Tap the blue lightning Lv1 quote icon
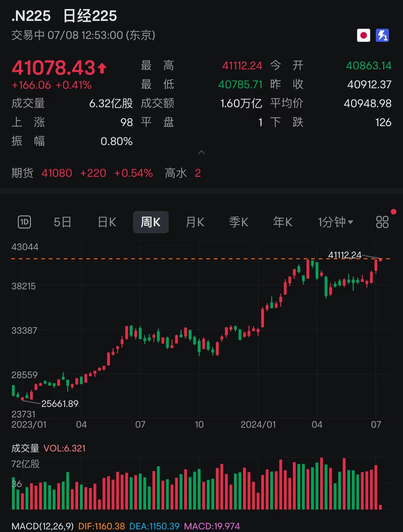This screenshot has width=403, height=532. 382,35
